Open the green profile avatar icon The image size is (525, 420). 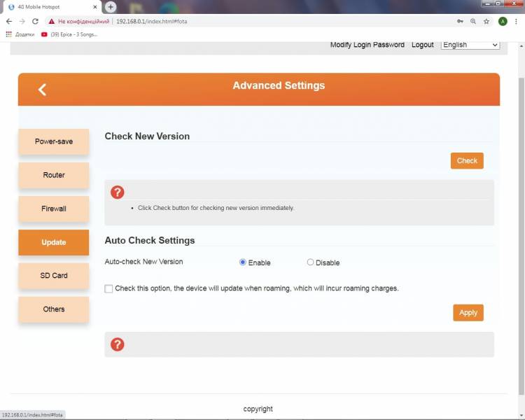[x=503, y=22]
